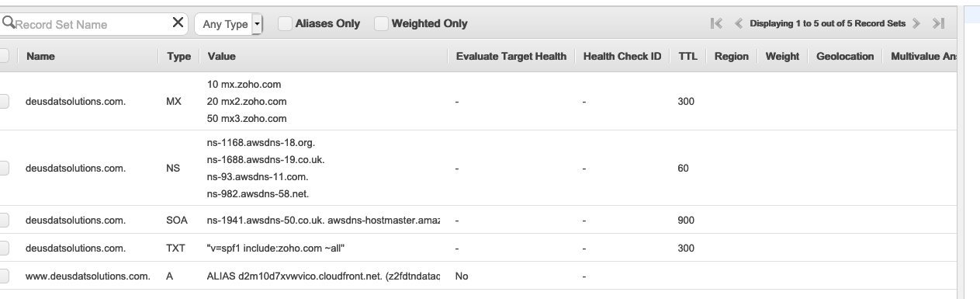The width and height of the screenshot is (980, 299).
Task: Sort by the TTL column header
Action: (x=687, y=56)
